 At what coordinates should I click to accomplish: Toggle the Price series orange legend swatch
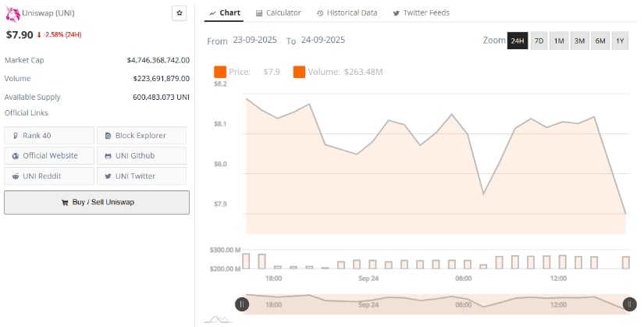220,72
